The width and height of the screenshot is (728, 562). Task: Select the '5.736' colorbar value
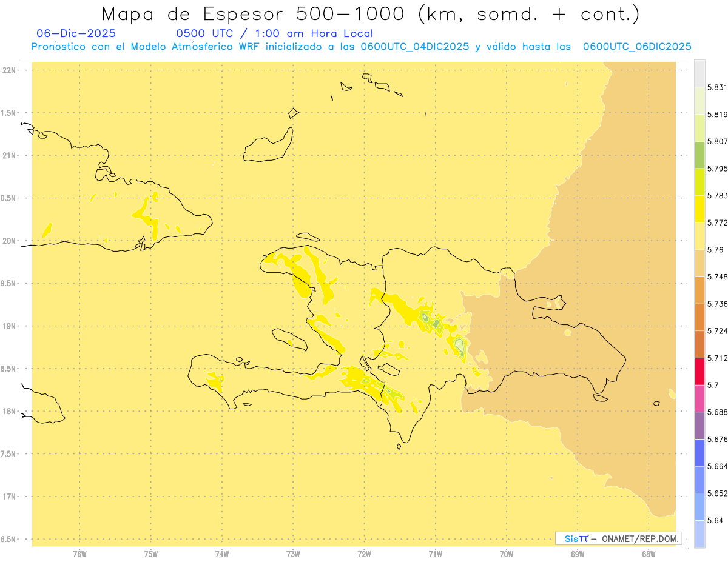coord(717,304)
